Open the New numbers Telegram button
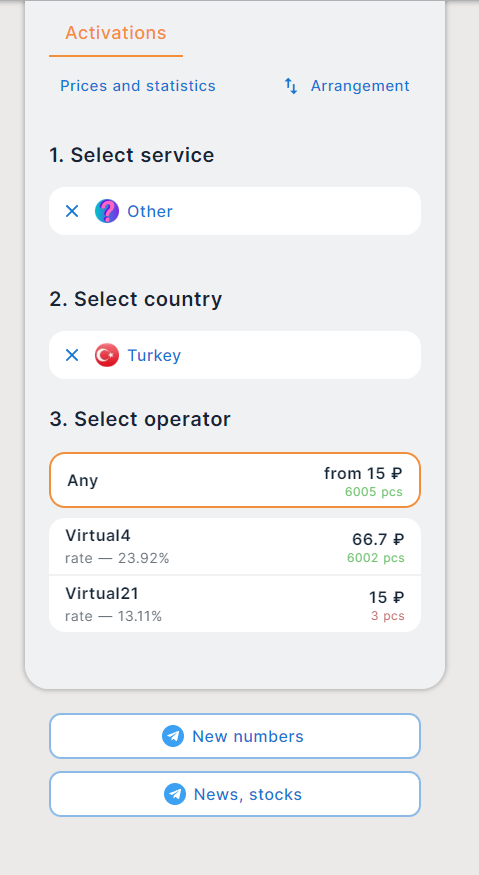The width and height of the screenshot is (479, 875). click(235, 736)
